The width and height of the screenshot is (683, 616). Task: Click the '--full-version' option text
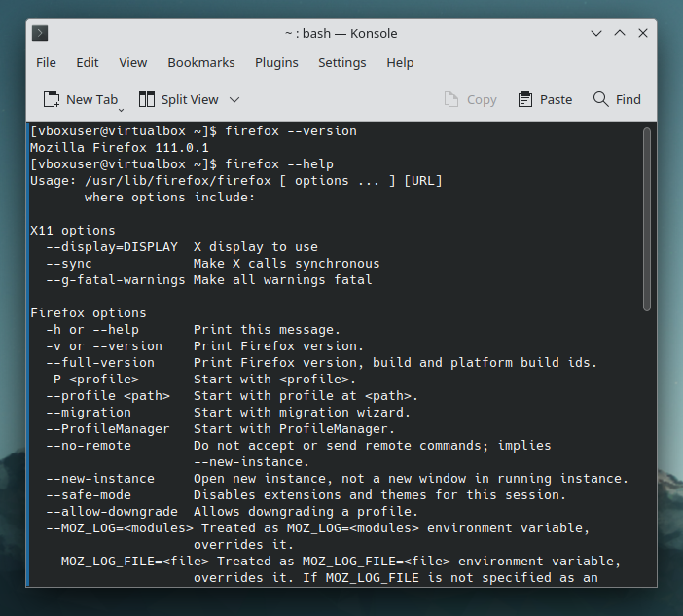[x=100, y=363]
